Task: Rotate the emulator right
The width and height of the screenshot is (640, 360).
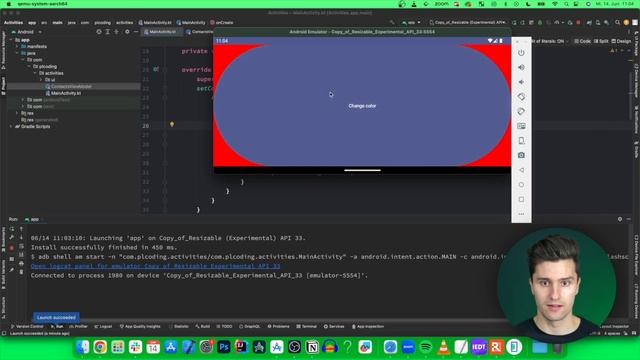Action: coord(521,111)
